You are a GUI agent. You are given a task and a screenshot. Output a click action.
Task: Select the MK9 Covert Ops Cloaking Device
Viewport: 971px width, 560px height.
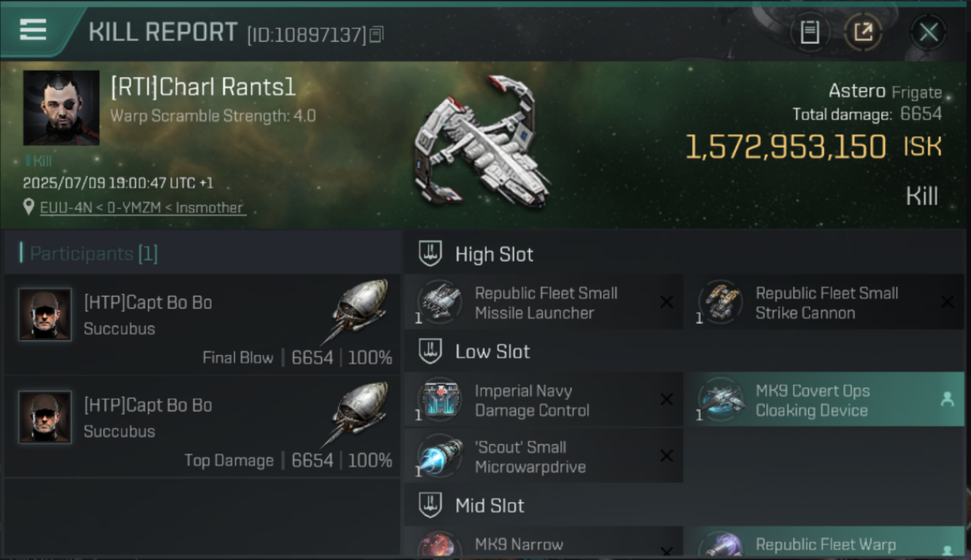tap(825, 399)
